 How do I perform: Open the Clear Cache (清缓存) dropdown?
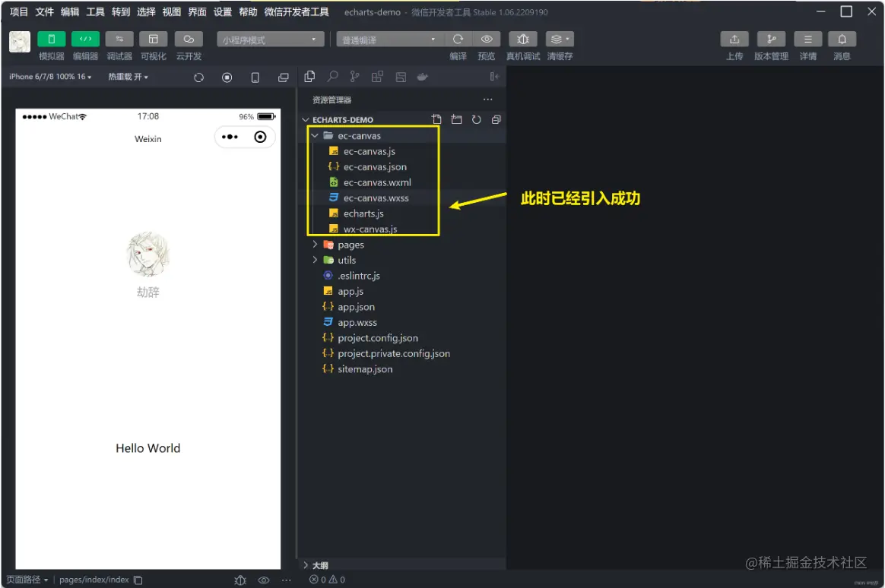pyautogui.click(x=560, y=39)
